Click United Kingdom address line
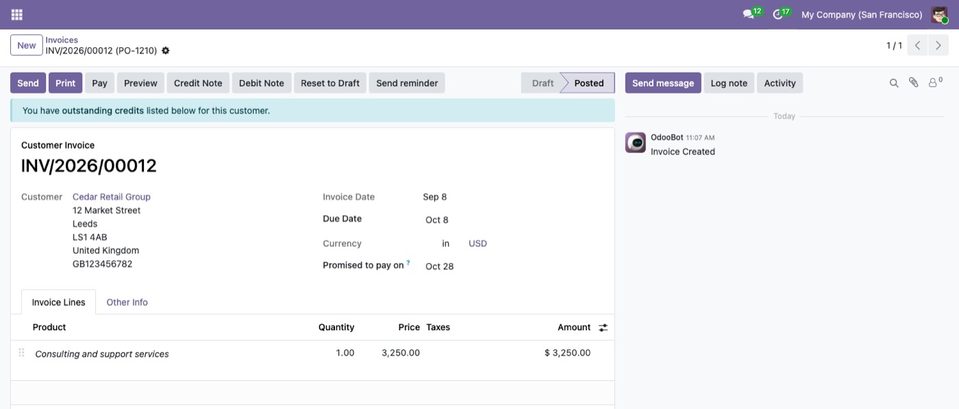This screenshot has width=959, height=409. [106, 251]
